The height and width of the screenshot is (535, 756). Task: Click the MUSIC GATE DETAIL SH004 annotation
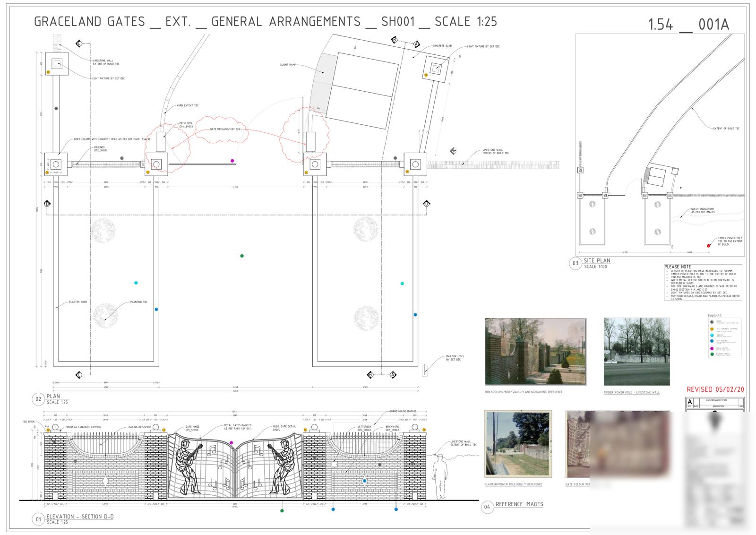(284, 428)
